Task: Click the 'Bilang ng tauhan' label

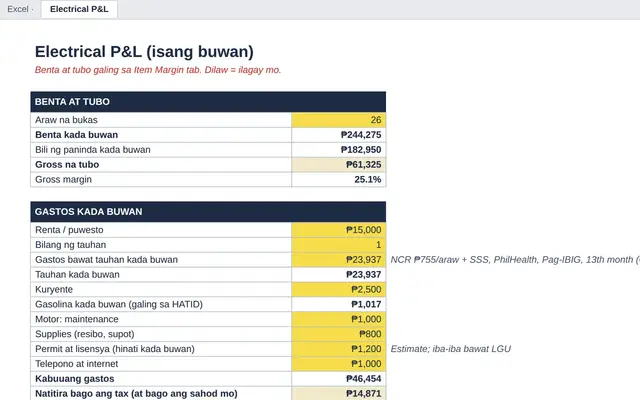Action: pyautogui.click(x=71, y=245)
